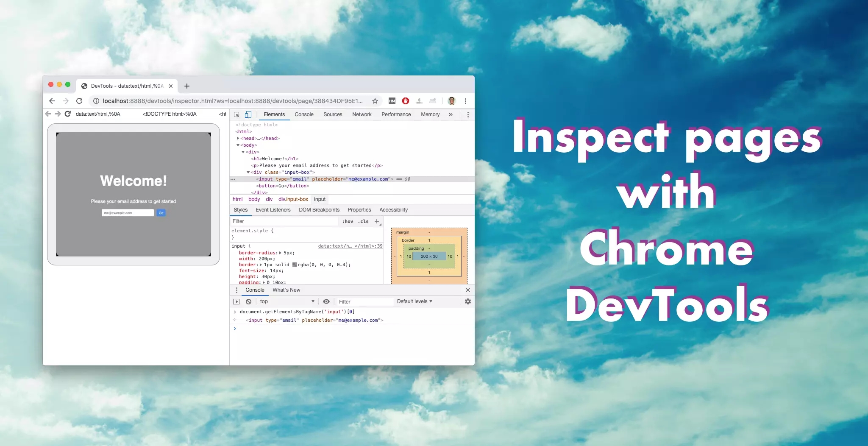This screenshot has height=446, width=868.
Task: Select the h1 Welcome line in DOM tree
Action: click(275, 159)
